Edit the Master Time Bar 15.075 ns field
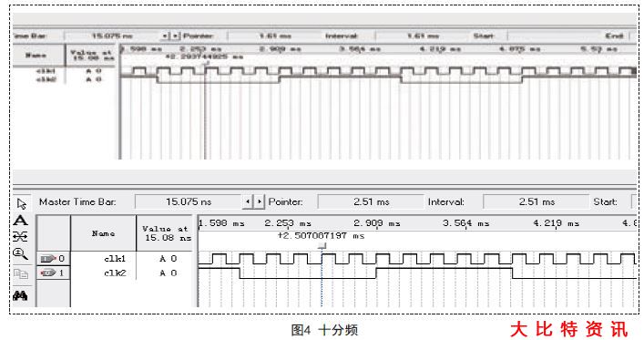The image size is (644, 340). 189,201
